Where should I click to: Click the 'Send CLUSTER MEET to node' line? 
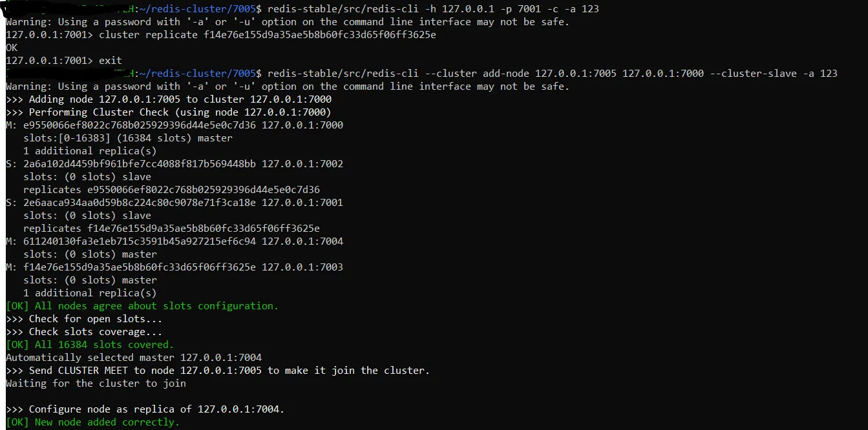pyautogui.click(x=218, y=371)
